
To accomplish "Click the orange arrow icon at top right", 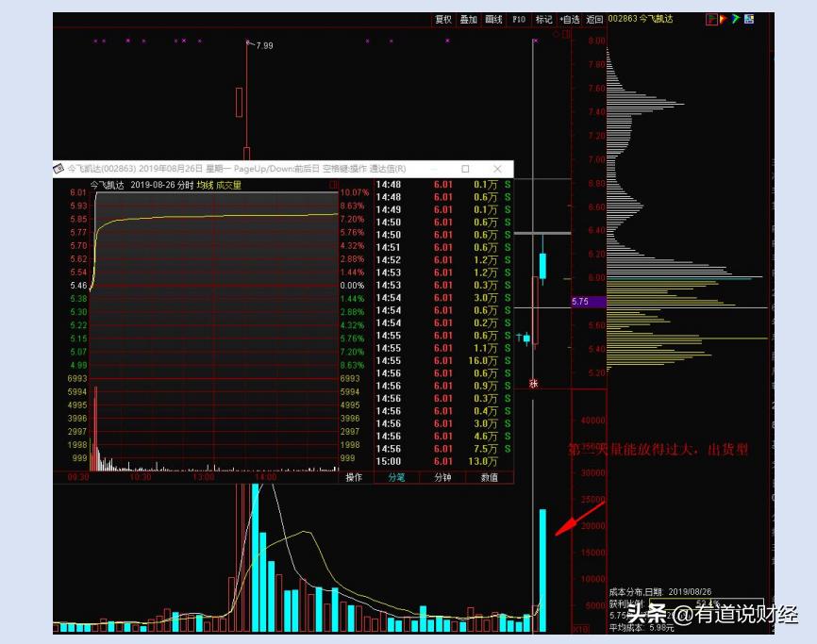I will click(x=724, y=18).
